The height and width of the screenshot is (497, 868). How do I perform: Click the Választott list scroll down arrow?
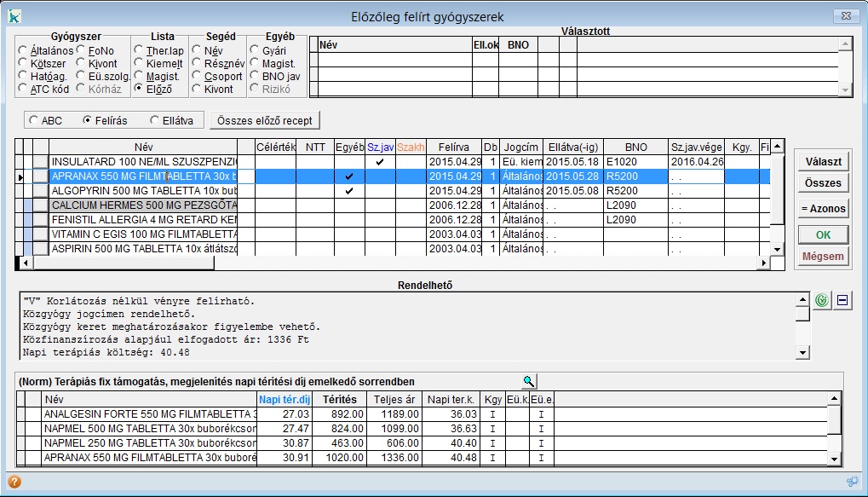(x=845, y=90)
